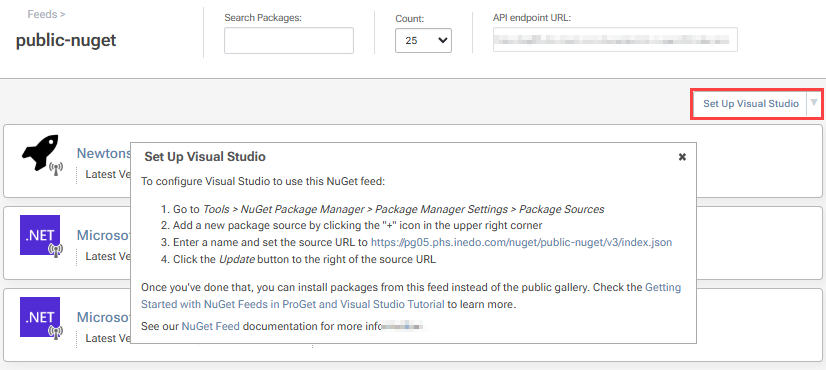Click the Set Up Visual Studio dialog title

[x=205, y=157]
